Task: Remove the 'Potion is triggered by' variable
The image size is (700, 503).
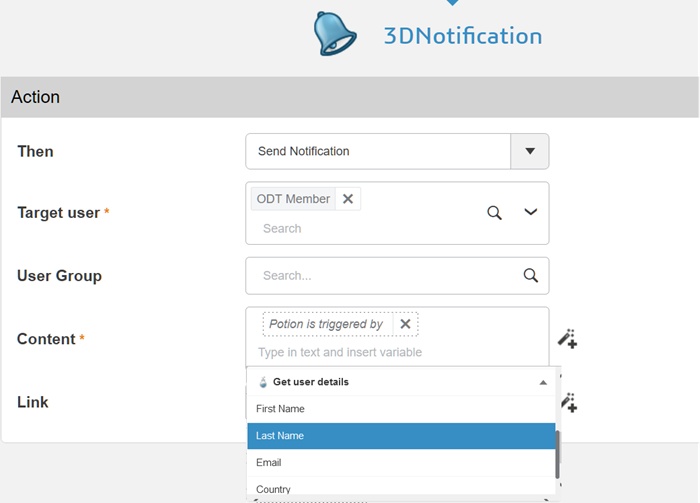Action: point(405,324)
